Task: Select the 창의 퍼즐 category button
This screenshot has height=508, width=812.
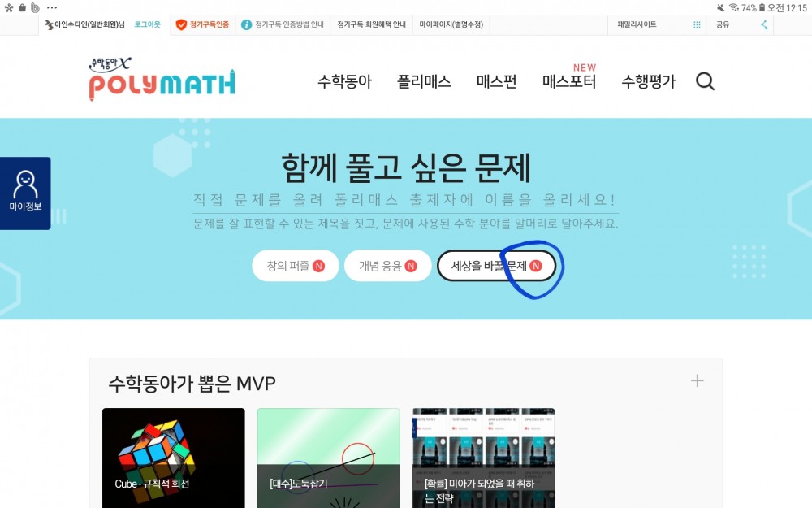Action: 296,266
